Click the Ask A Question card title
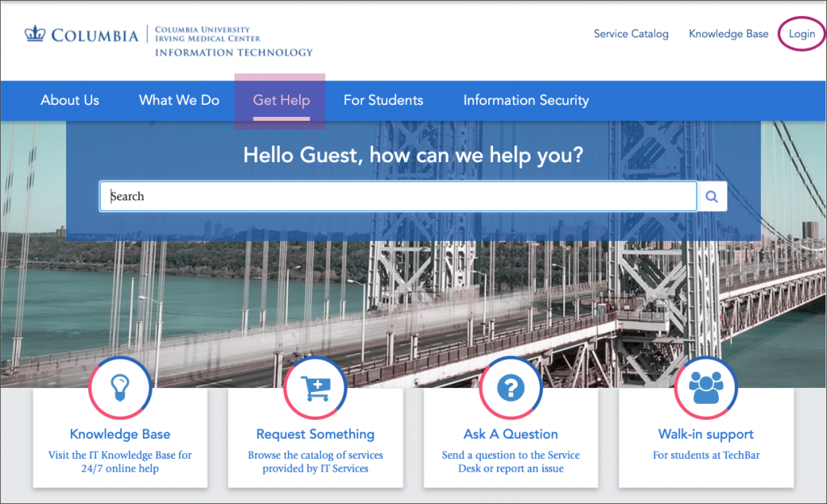Viewport: 827px width, 504px height. [x=511, y=434]
